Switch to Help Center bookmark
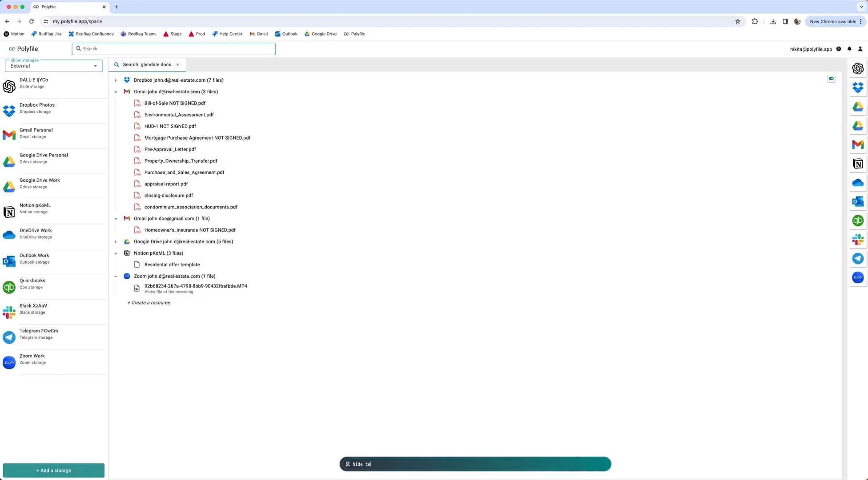 click(227, 34)
